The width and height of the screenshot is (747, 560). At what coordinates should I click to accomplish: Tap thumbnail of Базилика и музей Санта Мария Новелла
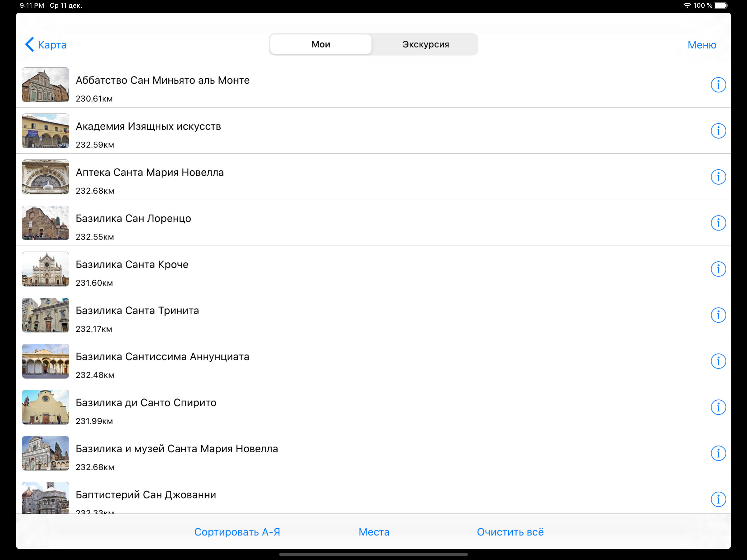pos(46,453)
